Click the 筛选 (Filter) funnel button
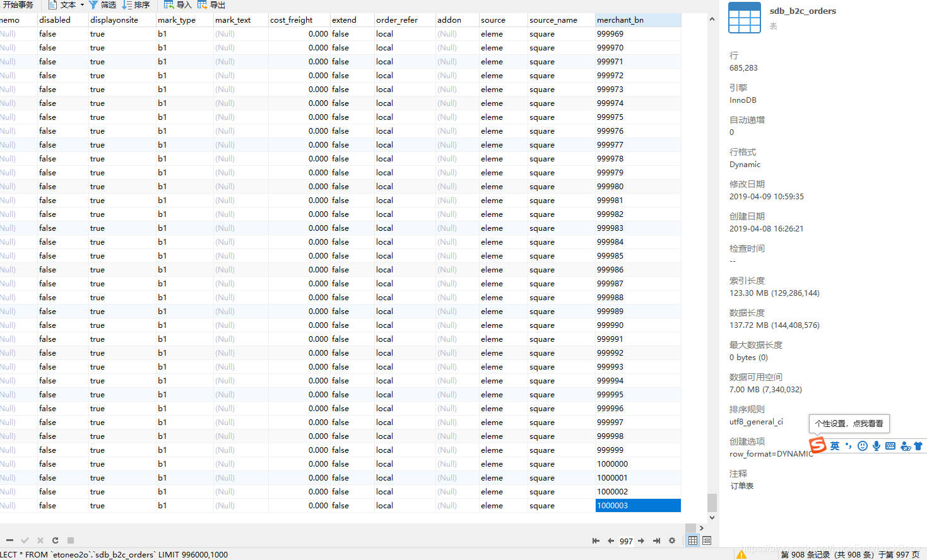Image resolution: width=927 pixels, height=560 pixels. (x=102, y=5)
